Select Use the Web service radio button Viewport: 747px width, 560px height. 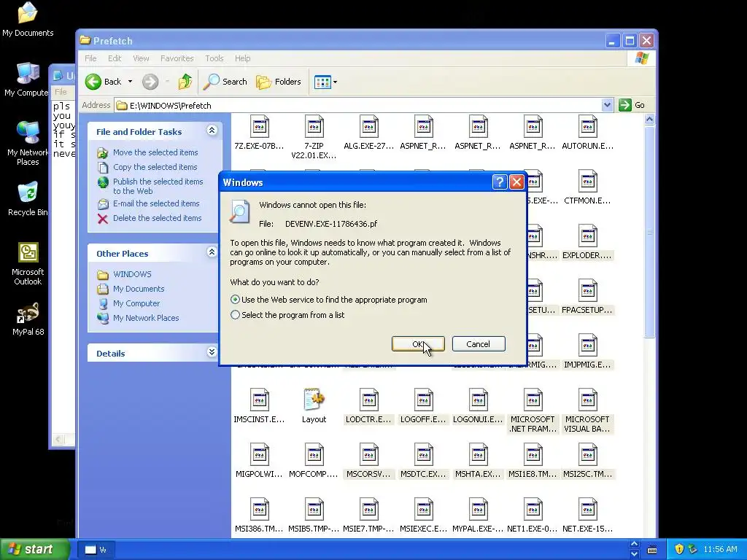click(235, 300)
